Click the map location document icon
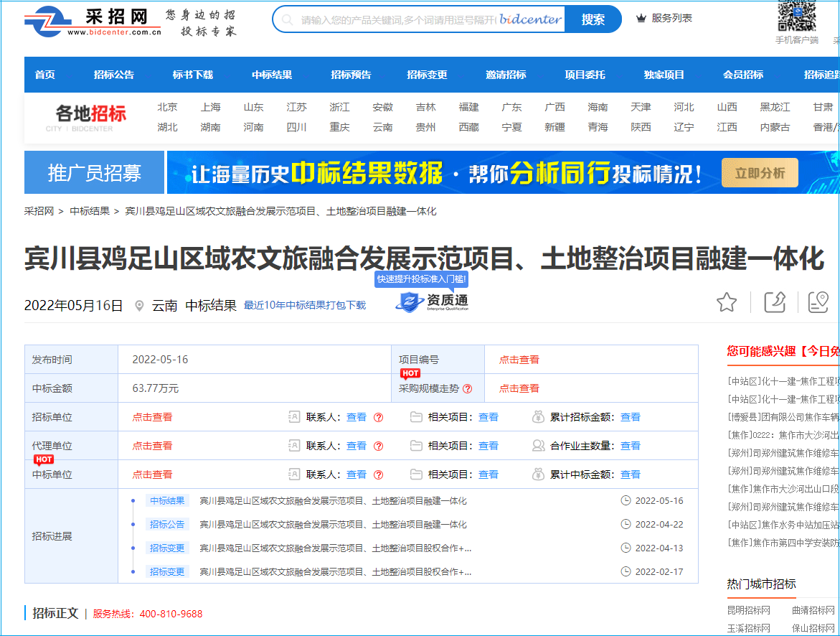The height and width of the screenshot is (636, 840). point(818,302)
